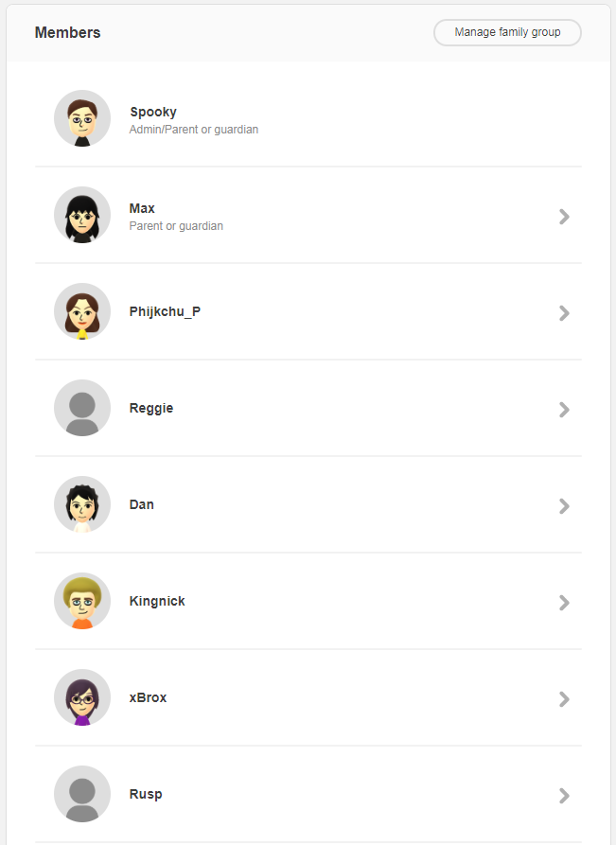Open Max's details via chevron arrow
The image size is (616, 845).
pyautogui.click(x=564, y=217)
